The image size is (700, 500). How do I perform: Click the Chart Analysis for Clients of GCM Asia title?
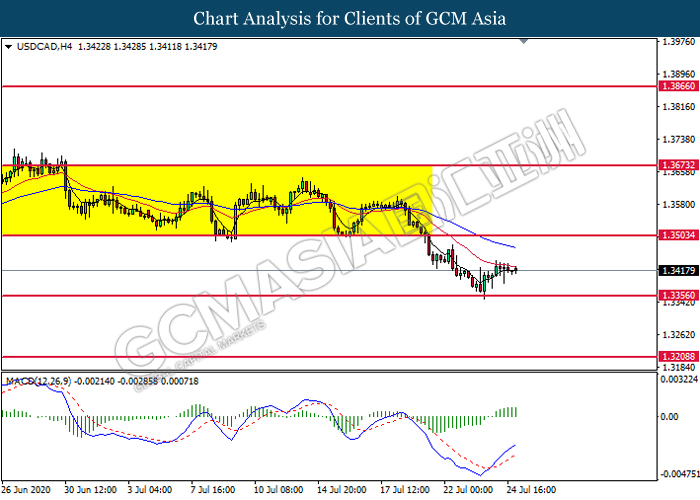pos(350,19)
